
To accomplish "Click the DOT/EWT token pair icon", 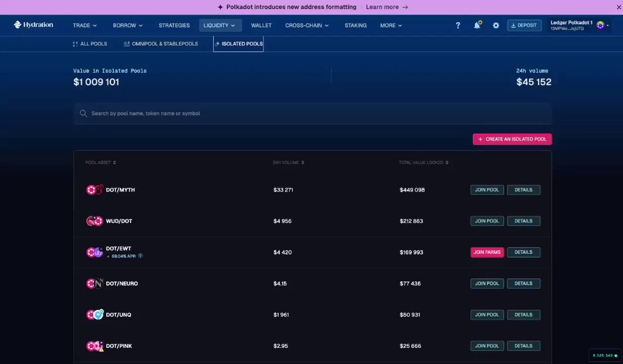I will pyautogui.click(x=95, y=252).
